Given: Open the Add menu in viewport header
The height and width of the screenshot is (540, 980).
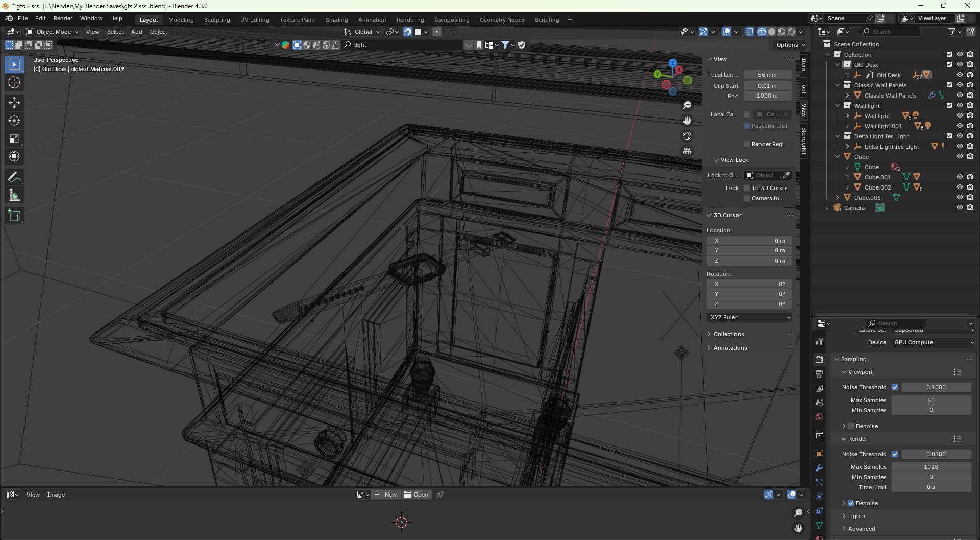Looking at the screenshot, I should (136, 32).
